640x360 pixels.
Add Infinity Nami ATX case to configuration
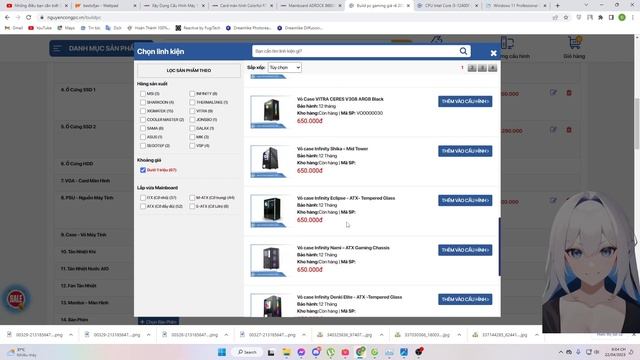(465, 250)
